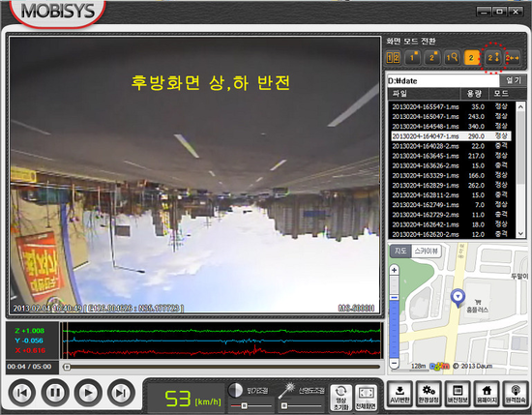
Task: Switch to channel 1 main view mode
Action: 413,57
